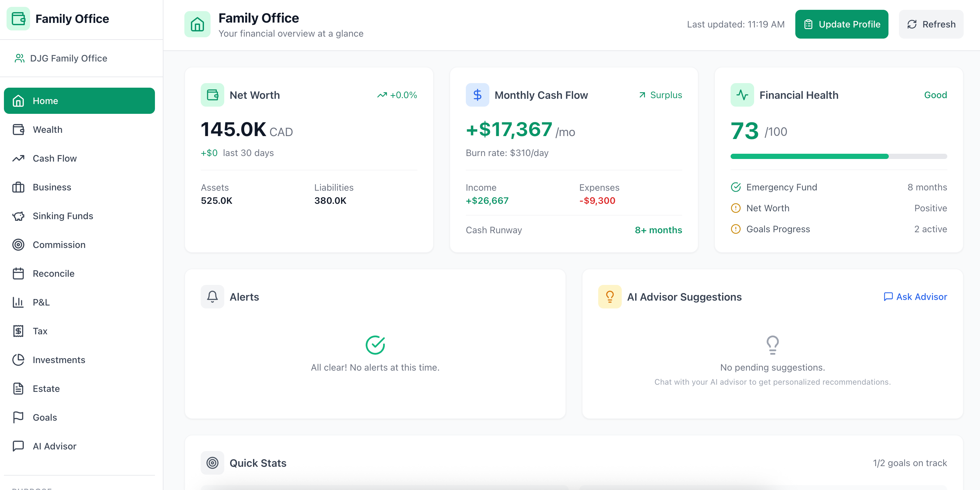This screenshot has width=980, height=490.
Task: Click the Investments pie chart icon
Action: (18, 360)
